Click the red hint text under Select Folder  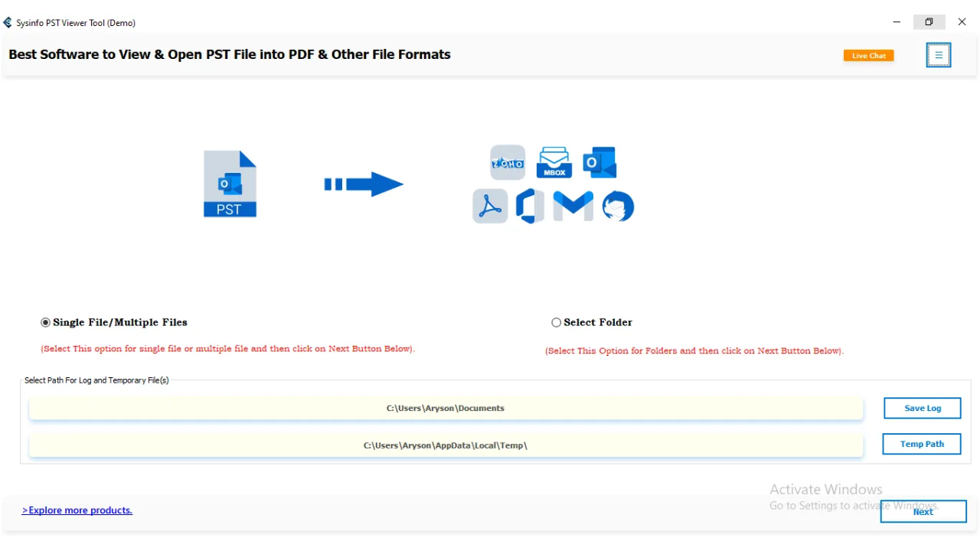pyautogui.click(x=694, y=350)
